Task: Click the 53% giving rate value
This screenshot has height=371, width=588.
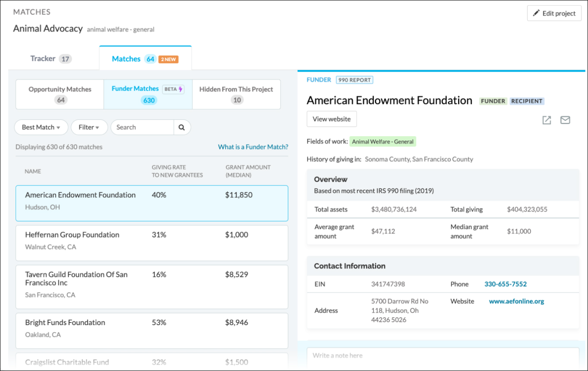Action: [x=159, y=322]
